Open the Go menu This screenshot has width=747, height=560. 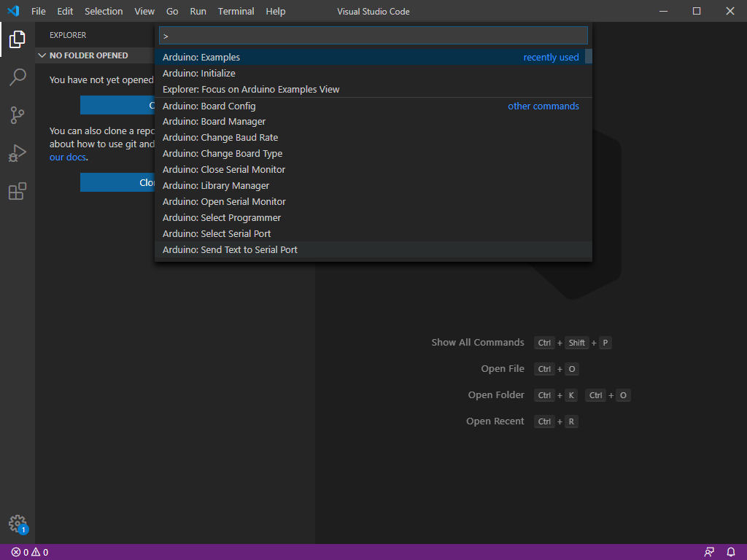pos(172,11)
